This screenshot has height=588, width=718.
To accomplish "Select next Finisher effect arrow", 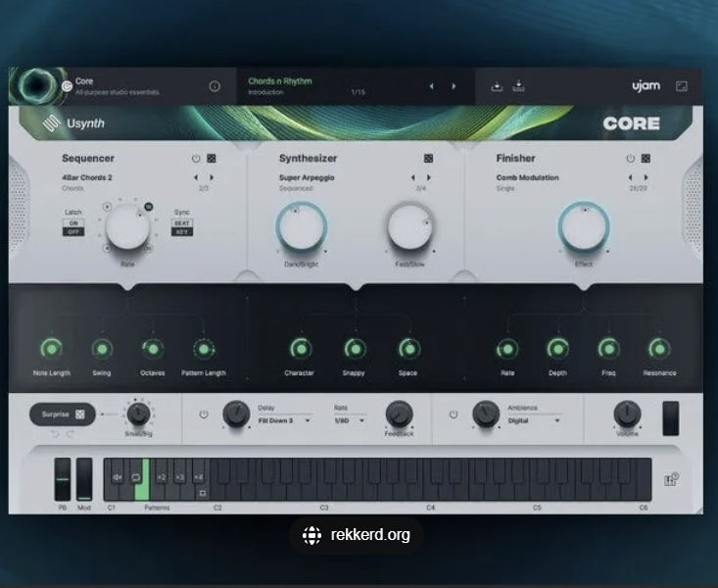I will tap(646, 177).
